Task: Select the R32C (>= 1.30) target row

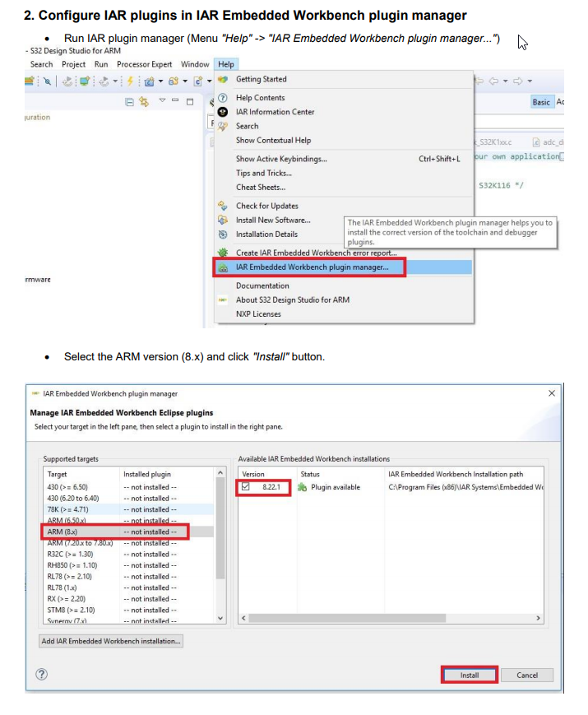Action: 128,554
